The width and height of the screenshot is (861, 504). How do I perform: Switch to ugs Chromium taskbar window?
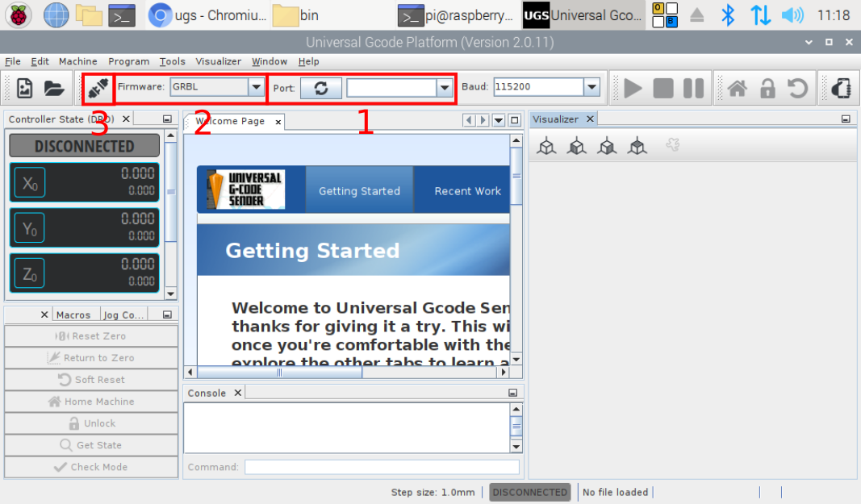tap(207, 15)
